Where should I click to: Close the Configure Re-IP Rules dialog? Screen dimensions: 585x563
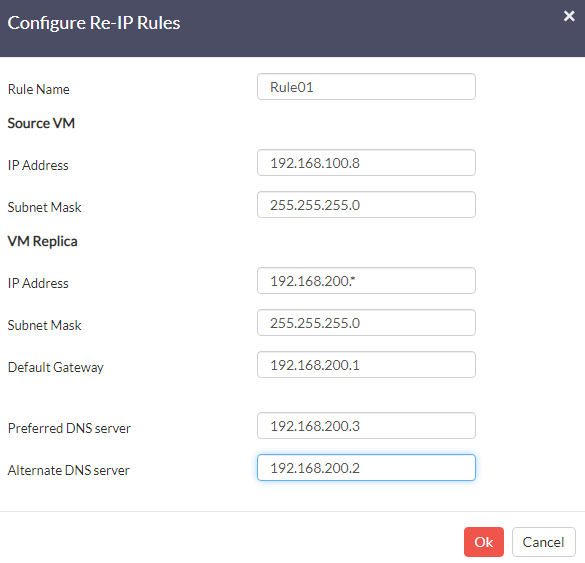(x=569, y=16)
